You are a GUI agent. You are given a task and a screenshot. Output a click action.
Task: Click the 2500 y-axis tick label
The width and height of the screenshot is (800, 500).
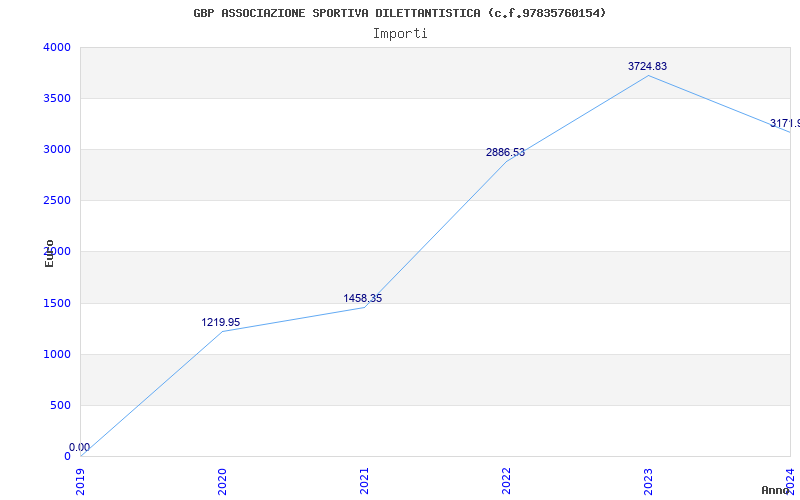pos(57,201)
